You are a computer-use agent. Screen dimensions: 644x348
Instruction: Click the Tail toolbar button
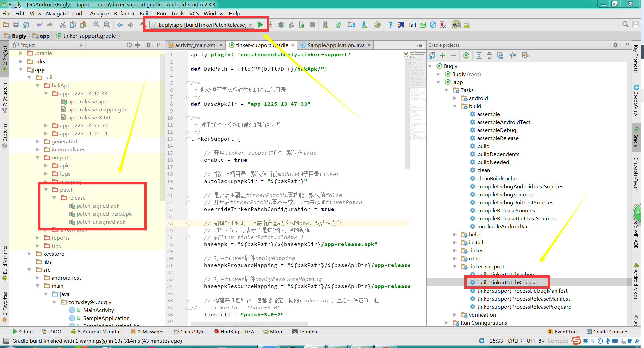click(412, 25)
